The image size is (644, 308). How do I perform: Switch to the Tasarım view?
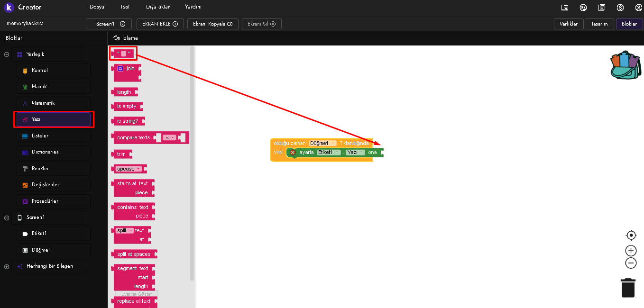599,24
